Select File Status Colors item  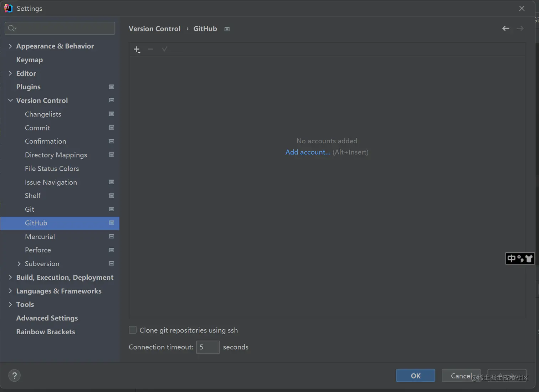pyautogui.click(x=52, y=169)
